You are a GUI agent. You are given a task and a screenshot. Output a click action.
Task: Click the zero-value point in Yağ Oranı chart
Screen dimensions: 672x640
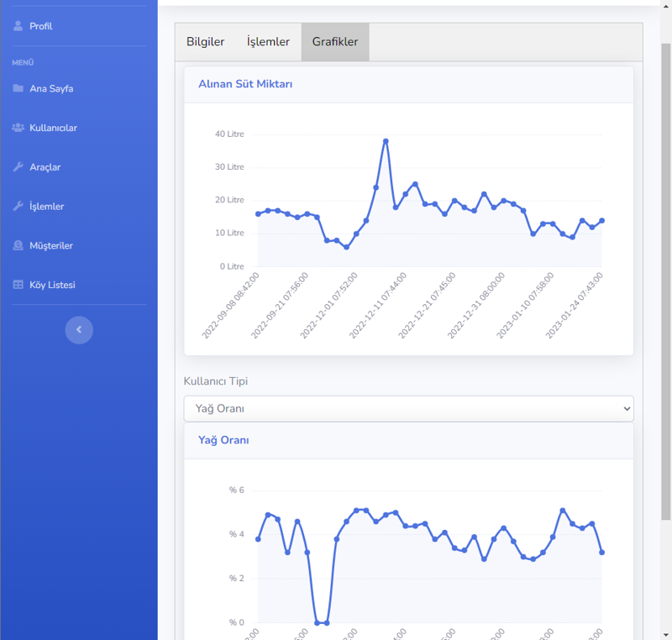pos(318,622)
